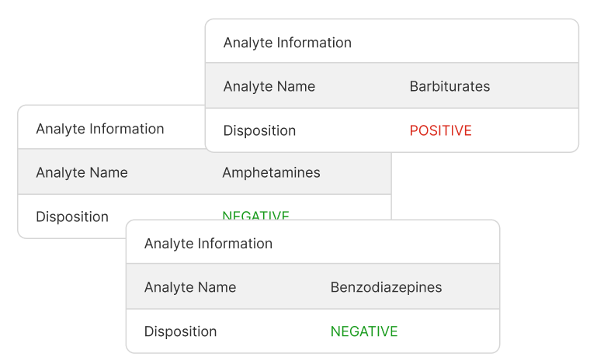
Task: Click Analyte Name label beside Amphetamines
Action: coord(82,172)
